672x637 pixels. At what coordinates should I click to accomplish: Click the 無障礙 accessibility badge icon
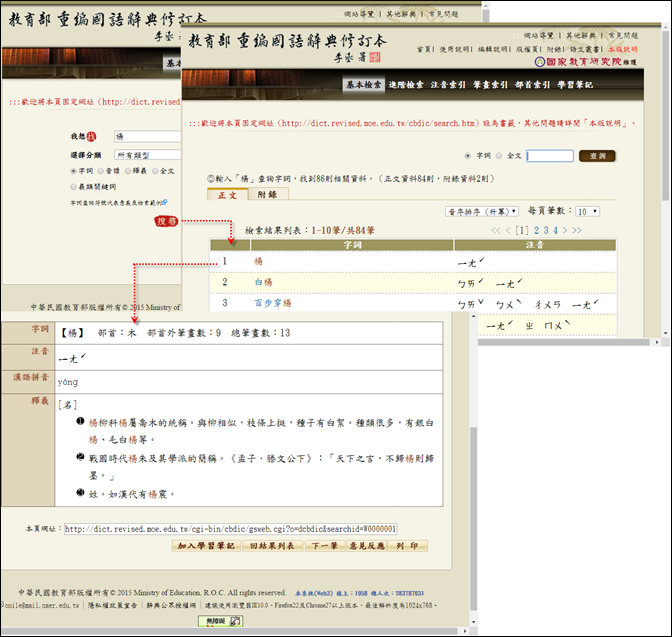coord(220,621)
